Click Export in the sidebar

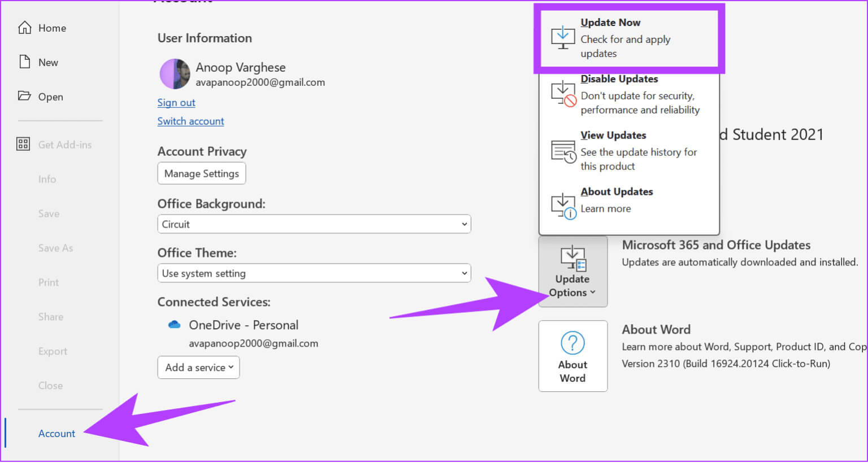53,352
